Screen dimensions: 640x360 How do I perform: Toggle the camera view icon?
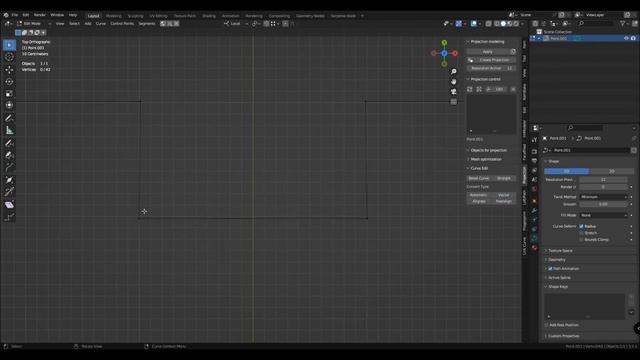(x=453, y=92)
